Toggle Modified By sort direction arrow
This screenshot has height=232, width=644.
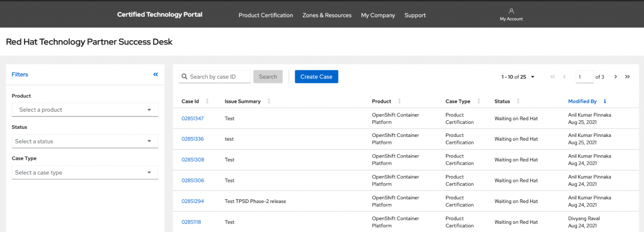pyautogui.click(x=605, y=102)
